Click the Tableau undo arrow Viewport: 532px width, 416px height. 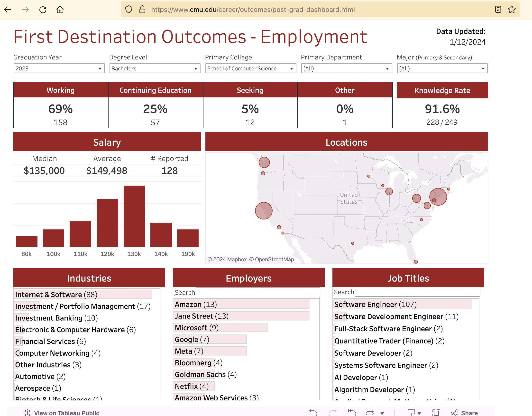tap(313, 413)
